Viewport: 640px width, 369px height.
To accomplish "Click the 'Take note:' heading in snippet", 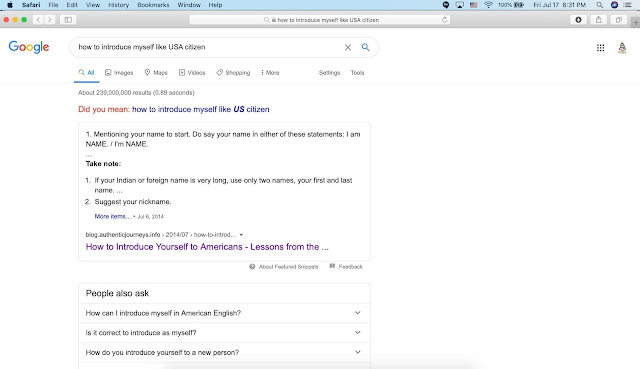I will click(x=103, y=164).
